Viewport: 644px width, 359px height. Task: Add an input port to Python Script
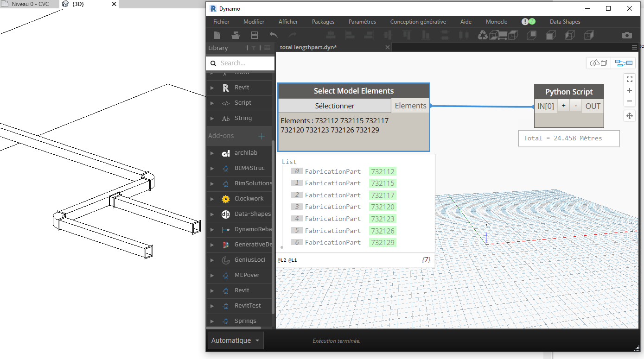(x=563, y=106)
